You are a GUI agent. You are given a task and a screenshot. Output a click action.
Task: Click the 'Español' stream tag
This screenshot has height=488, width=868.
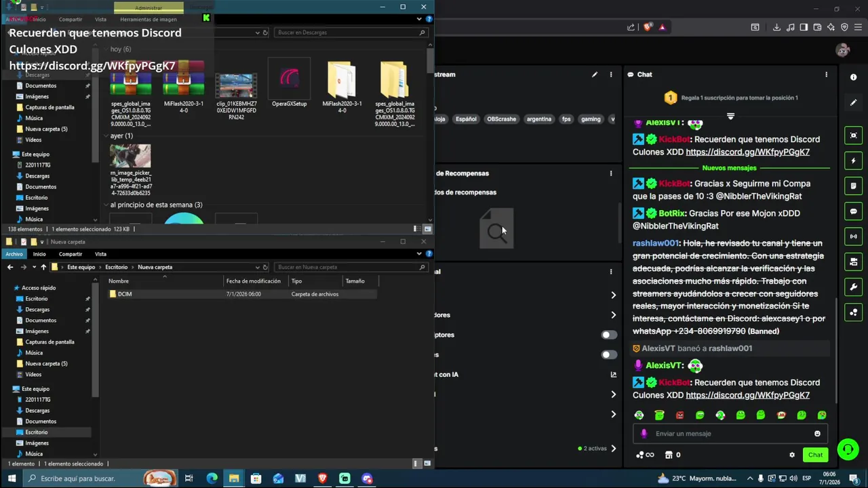click(466, 119)
